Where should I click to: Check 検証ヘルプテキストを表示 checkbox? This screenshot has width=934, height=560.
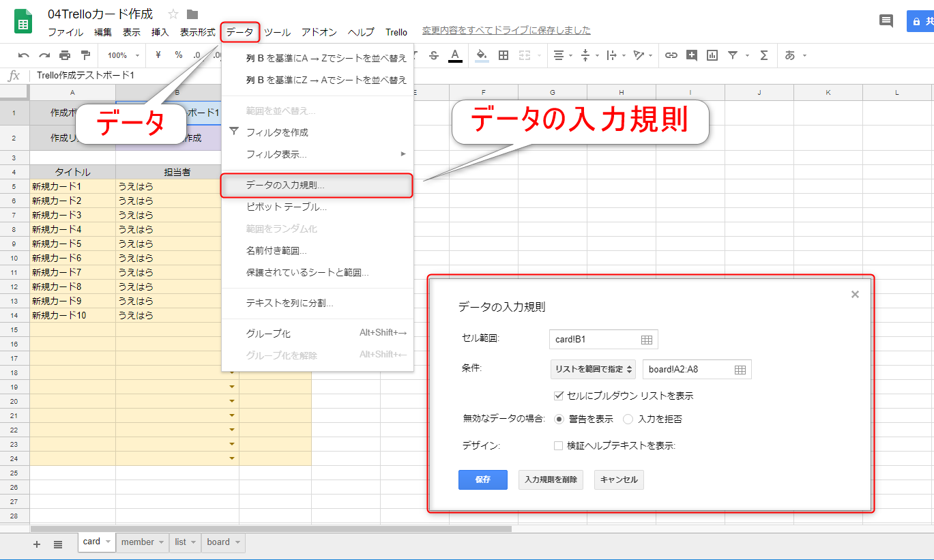[x=558, y=446]
